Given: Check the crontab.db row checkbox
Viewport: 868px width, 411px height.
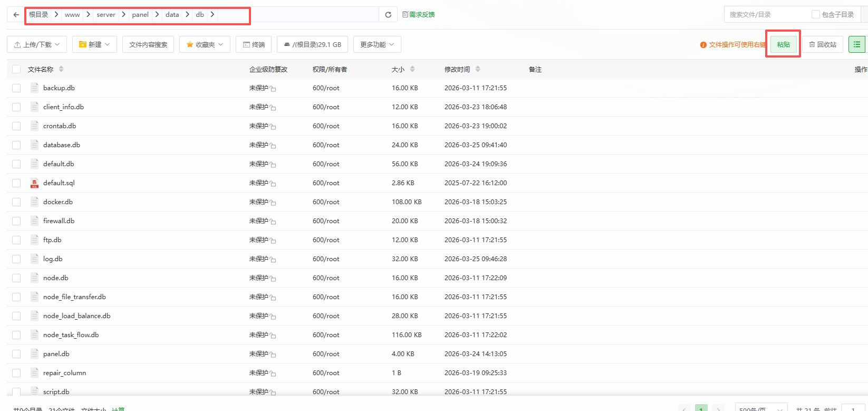Looking at the screenshot, I should [x=16, y=126].
